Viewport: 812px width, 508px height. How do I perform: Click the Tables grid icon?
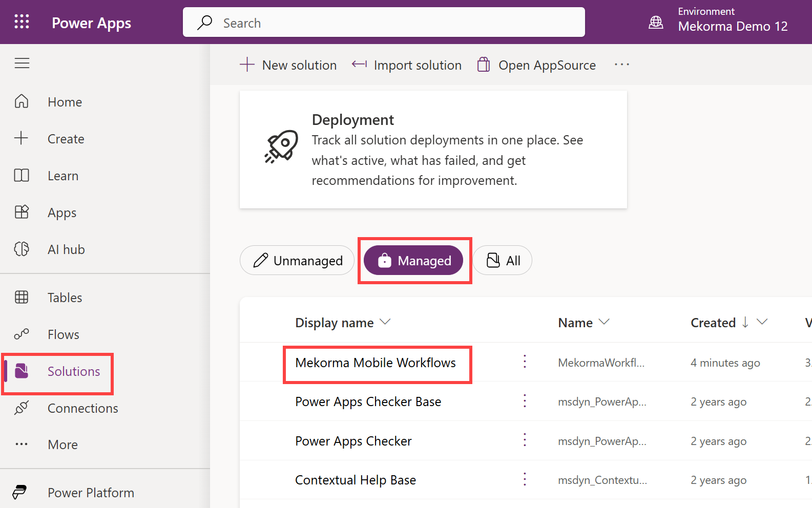pos(22,298)
